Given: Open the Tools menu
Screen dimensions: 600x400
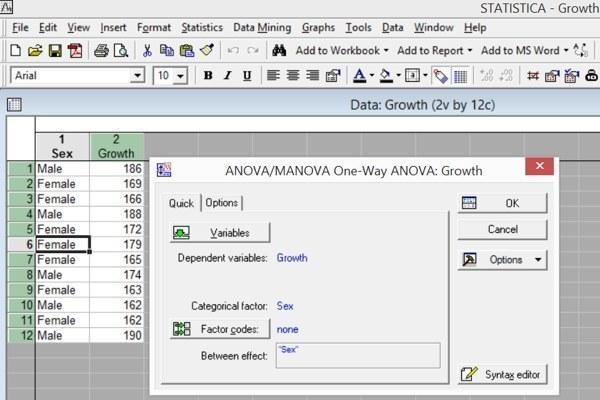Looking at the screenshot, I should 359,28.
